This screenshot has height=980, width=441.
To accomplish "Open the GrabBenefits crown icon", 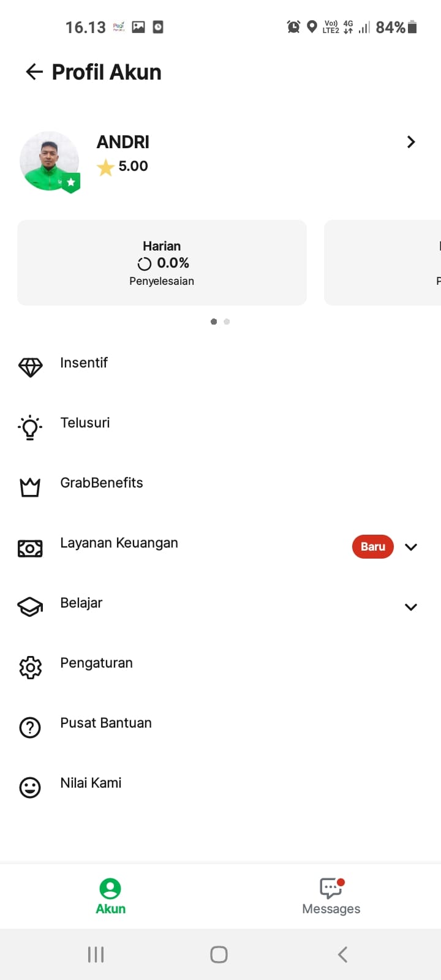I will (30, 487).
